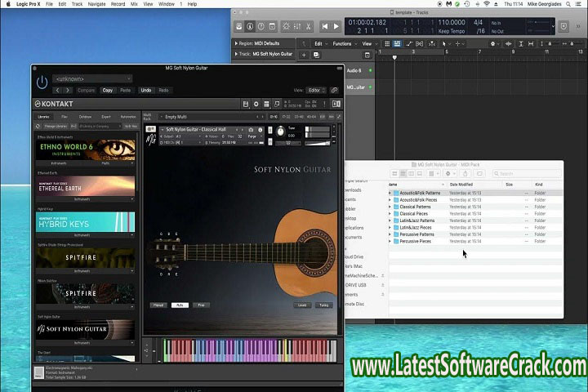588x392 pixels.
Task: Open the plugin preset dropdown showing unknown
Action: (x=91, y=79)
